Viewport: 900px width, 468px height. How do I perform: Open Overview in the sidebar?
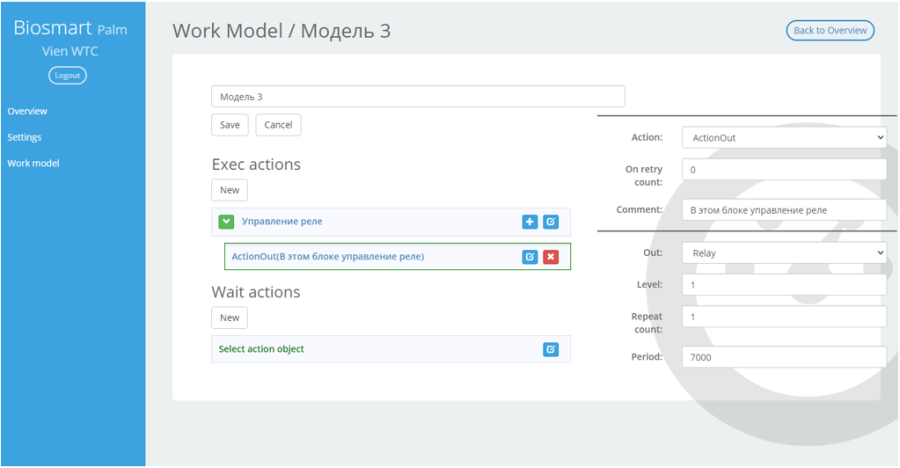point(28,111)
